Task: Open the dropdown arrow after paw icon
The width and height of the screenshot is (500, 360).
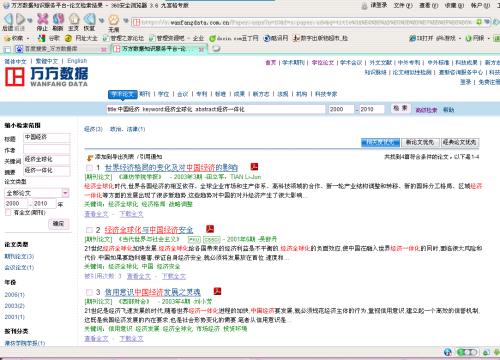Action: [126, 21]
